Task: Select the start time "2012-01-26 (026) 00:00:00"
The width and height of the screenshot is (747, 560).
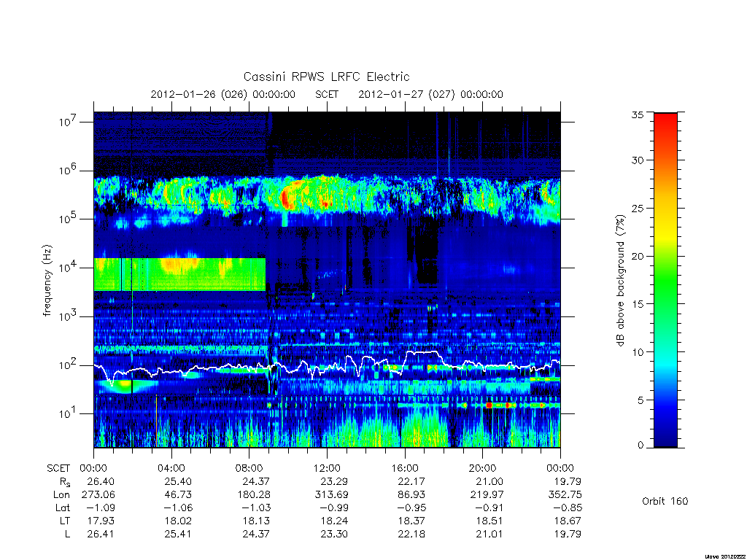Action: [223, 94]
